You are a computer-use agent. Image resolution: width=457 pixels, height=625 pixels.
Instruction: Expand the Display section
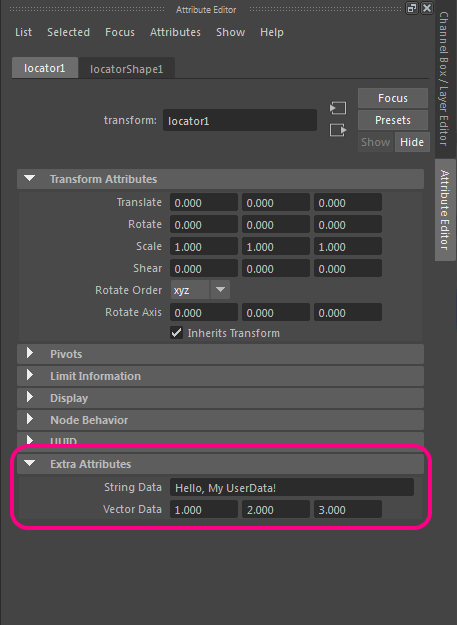pos(30,397)
